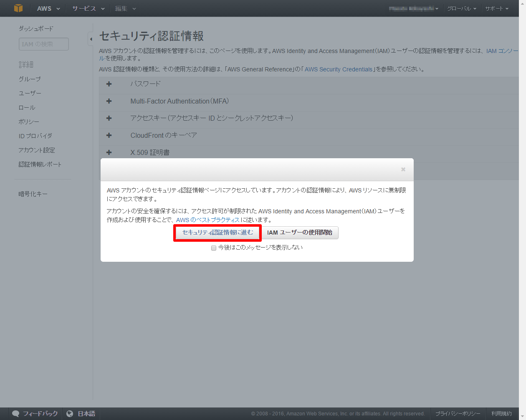Open the 編集 menu
The image size is (526, 420).
(125, 8)
